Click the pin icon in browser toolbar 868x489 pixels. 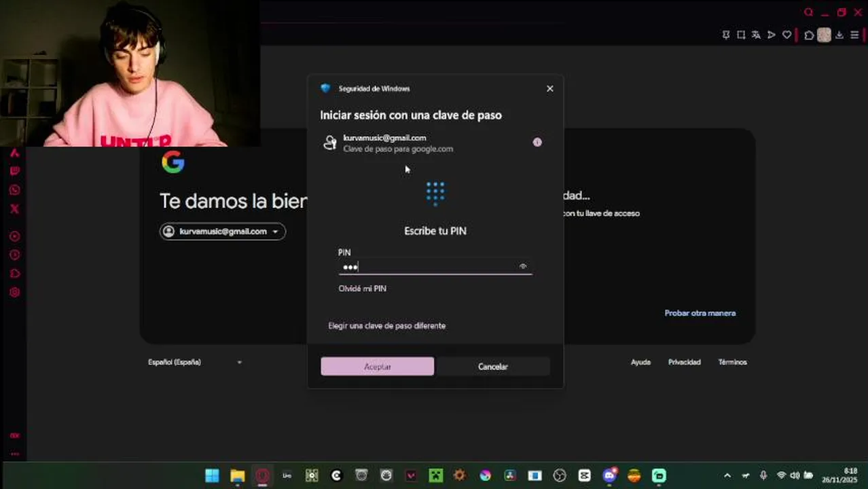click(726, 35)
